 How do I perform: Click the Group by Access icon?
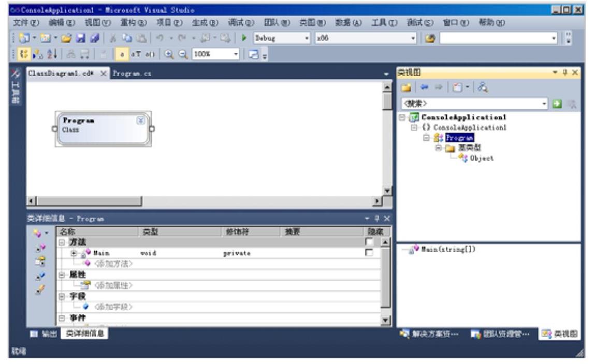pos(38,54)
